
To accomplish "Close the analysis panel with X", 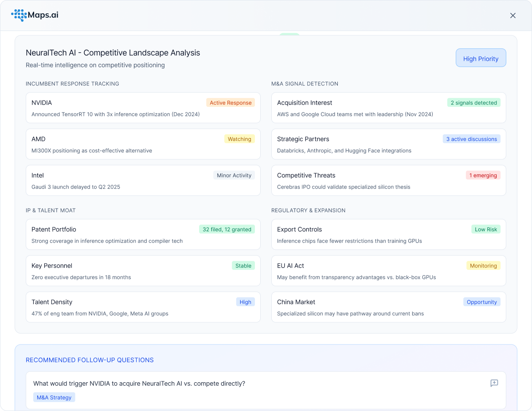I will 513,16.
